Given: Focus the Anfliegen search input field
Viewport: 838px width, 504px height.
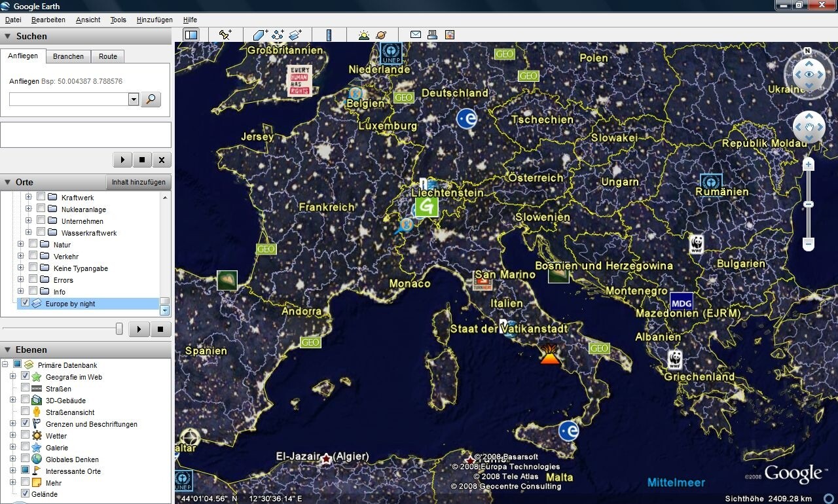Looking at the screenshot, I should click(x=69, y=99).
